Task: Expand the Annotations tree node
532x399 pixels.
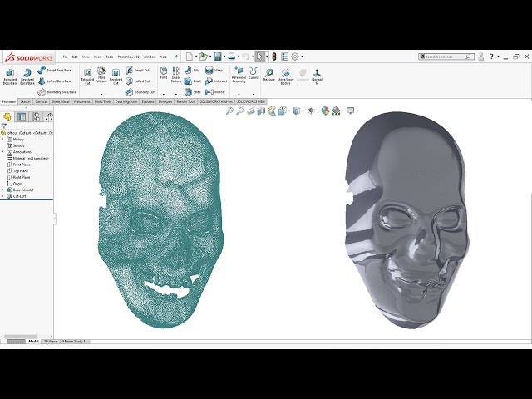Action: click(x=3, y=152)
